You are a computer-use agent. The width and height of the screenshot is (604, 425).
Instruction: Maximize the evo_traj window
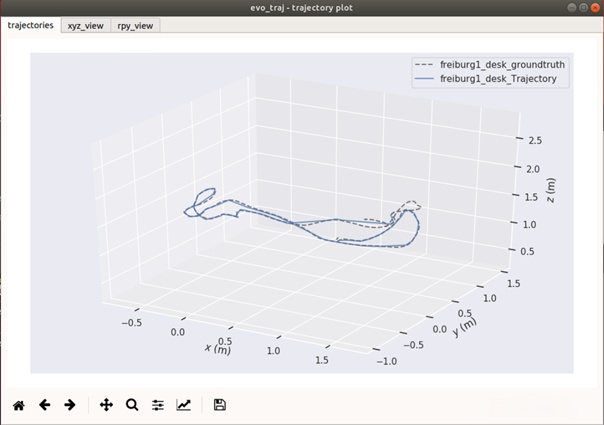pos(584,8)
